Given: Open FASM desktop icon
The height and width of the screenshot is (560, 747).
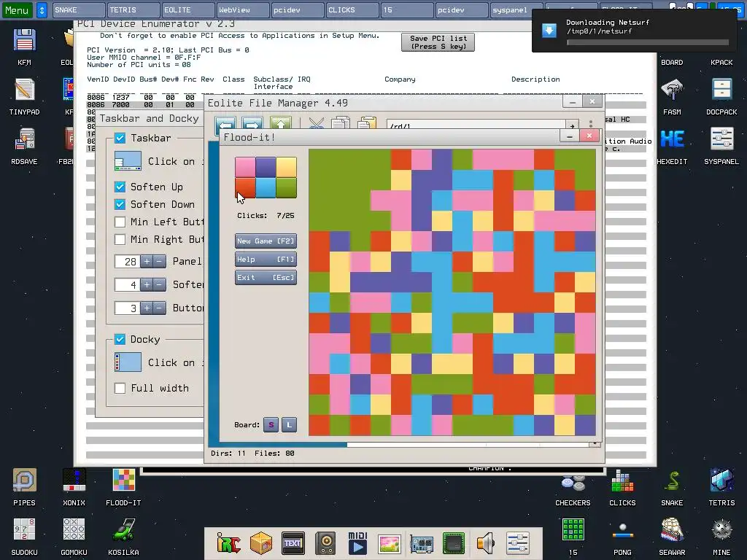Looking at the screenshot, I should (672, 97).
